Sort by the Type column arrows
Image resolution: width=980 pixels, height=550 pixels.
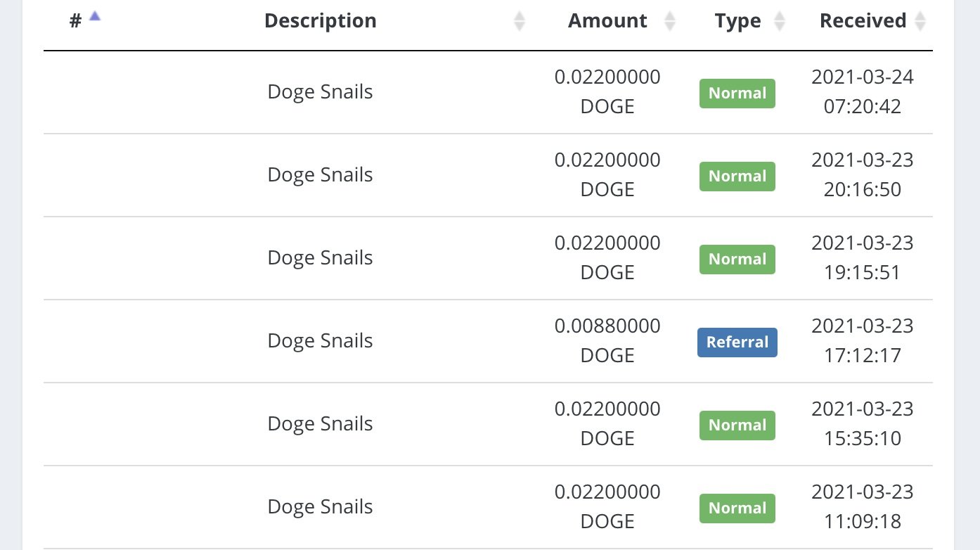coord(780,21)
